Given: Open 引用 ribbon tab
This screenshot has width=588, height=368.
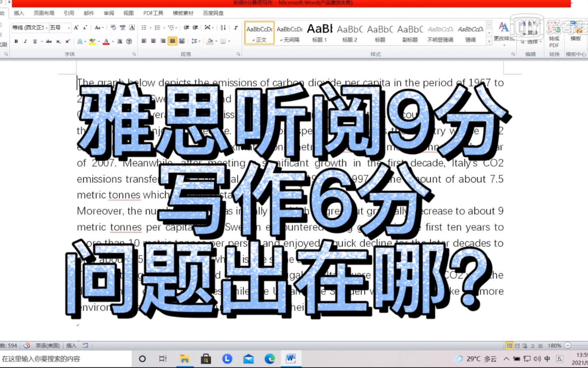Looking at the screenshot, I should tap(69, 13).
